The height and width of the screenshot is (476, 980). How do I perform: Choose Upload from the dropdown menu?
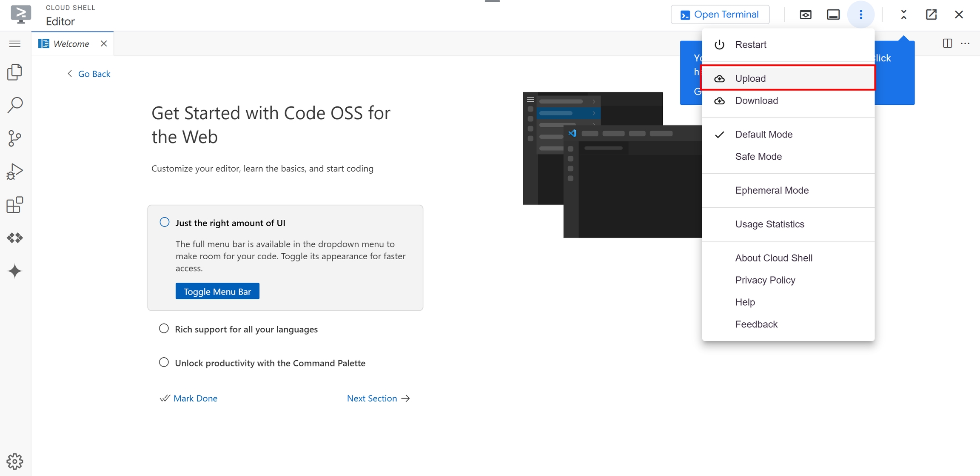coord(750,78)
